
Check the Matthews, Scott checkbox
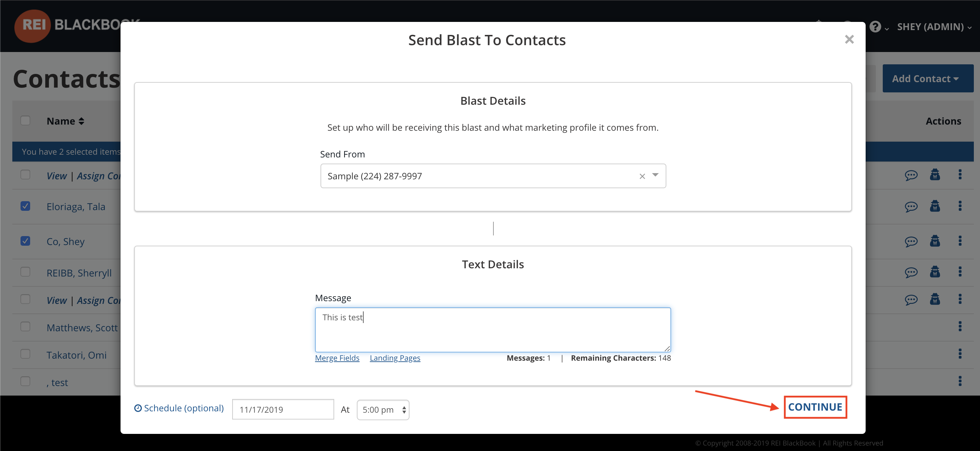point(25,327)
